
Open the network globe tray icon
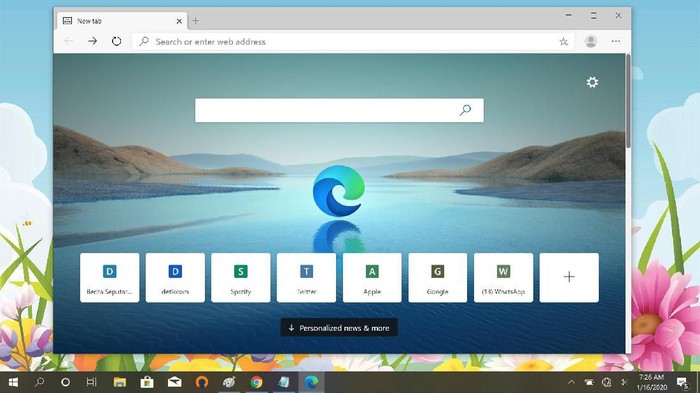tap(606, 382)
